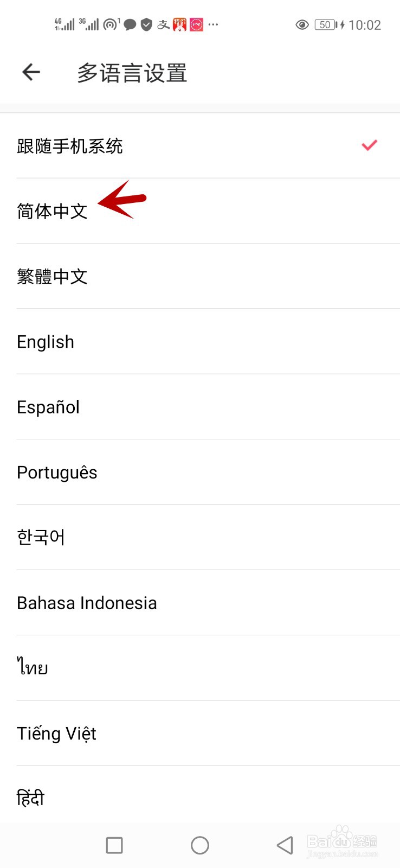The image size is (400, 868).
Task: Tap the chat bubble notification icon
Action: 130,25
